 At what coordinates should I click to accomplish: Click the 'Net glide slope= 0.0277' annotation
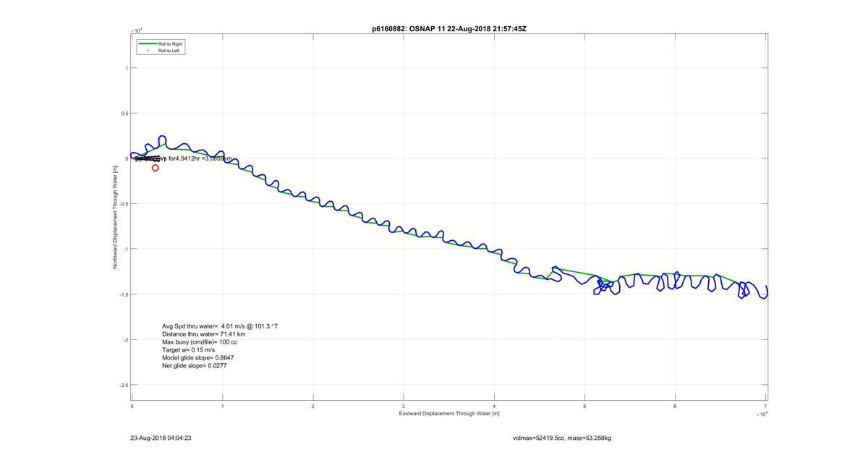pyautogui.click(x=195, y=366)
